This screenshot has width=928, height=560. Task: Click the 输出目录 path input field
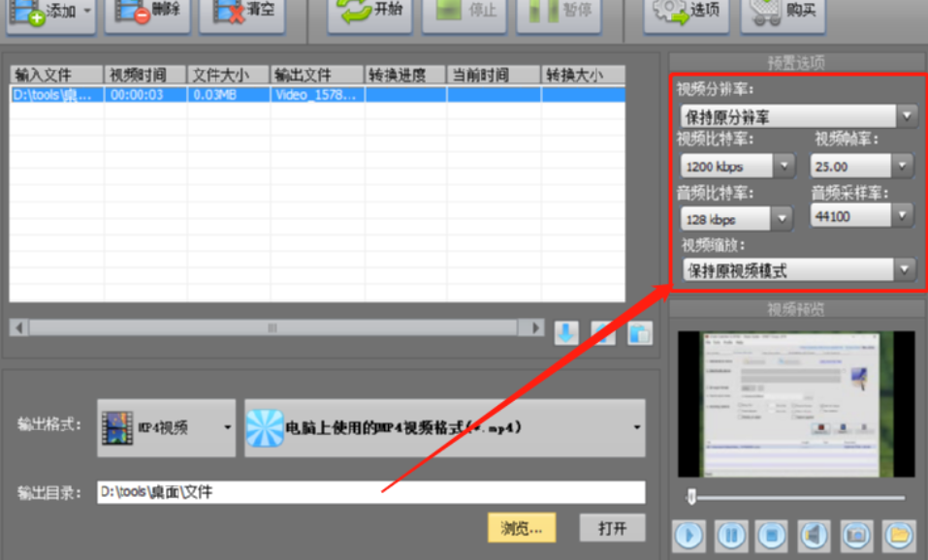[x=371, y=492]
